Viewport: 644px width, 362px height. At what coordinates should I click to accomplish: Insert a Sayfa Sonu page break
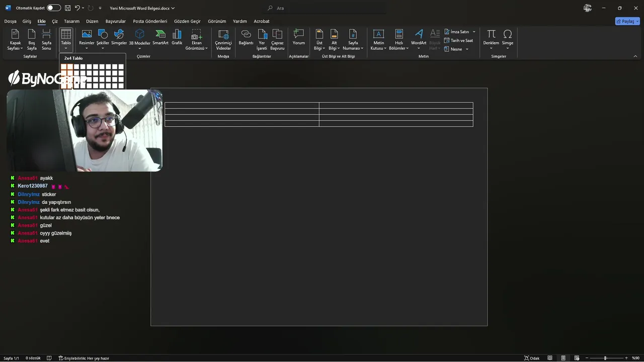coord(46,40)
